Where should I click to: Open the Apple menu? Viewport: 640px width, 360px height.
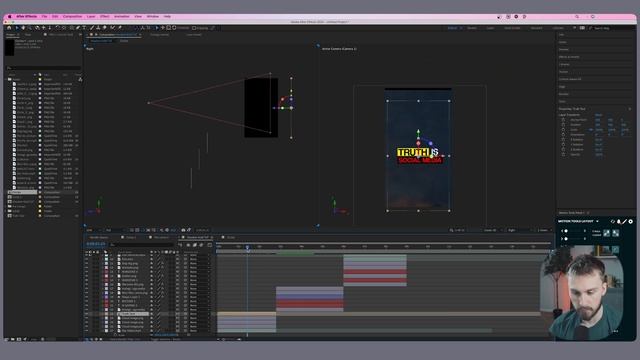pyautogui.click(x=9, y=17)
